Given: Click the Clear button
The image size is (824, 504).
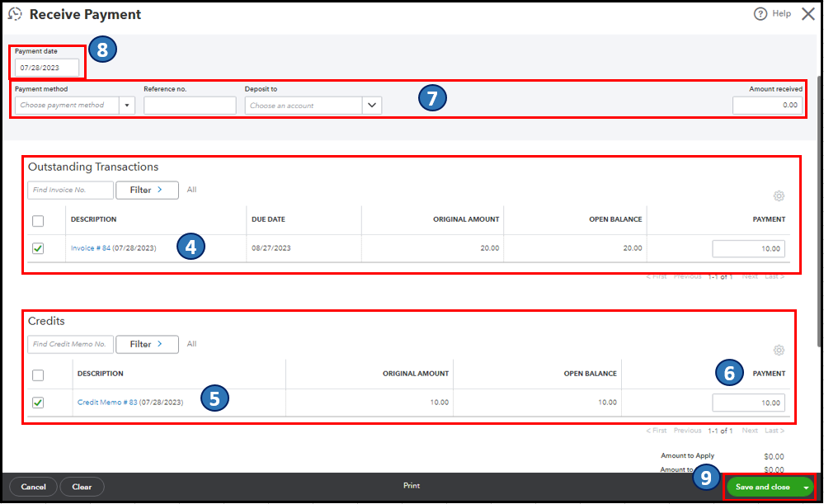Looking at the screenshot, I should (81, 487).
